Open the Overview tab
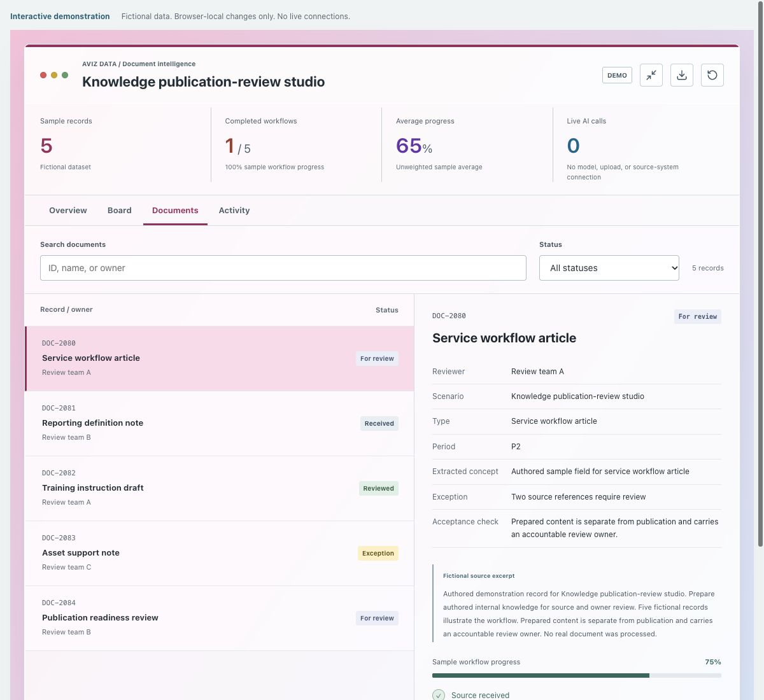The width and height of the screenshot is (764, 700). 68,211
